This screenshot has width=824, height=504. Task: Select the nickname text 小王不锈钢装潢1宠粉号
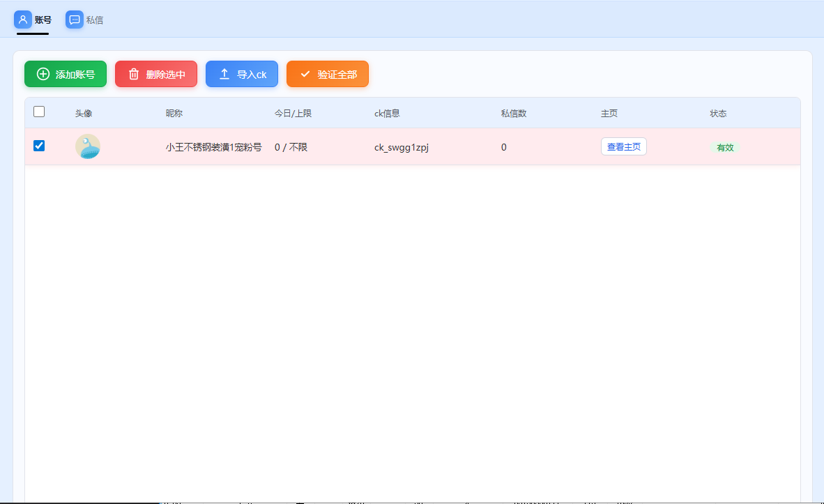(214, 147)
